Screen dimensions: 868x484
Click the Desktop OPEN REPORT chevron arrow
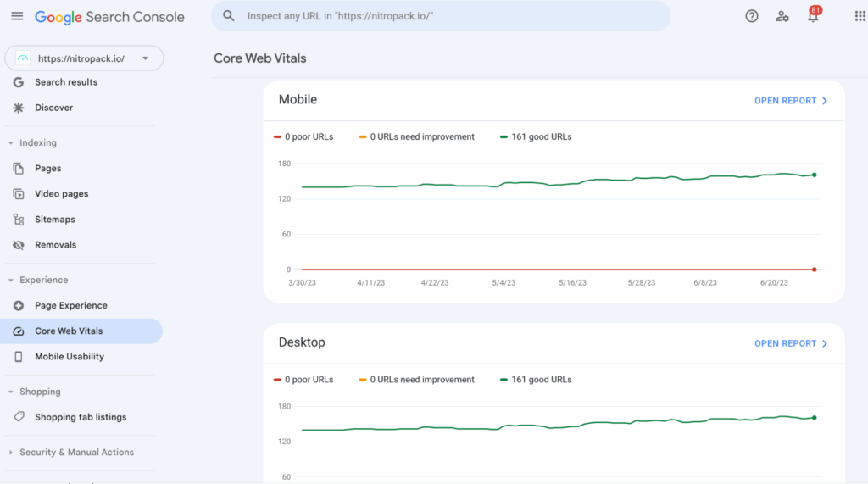pyautogui.click(x=825, y=343)
